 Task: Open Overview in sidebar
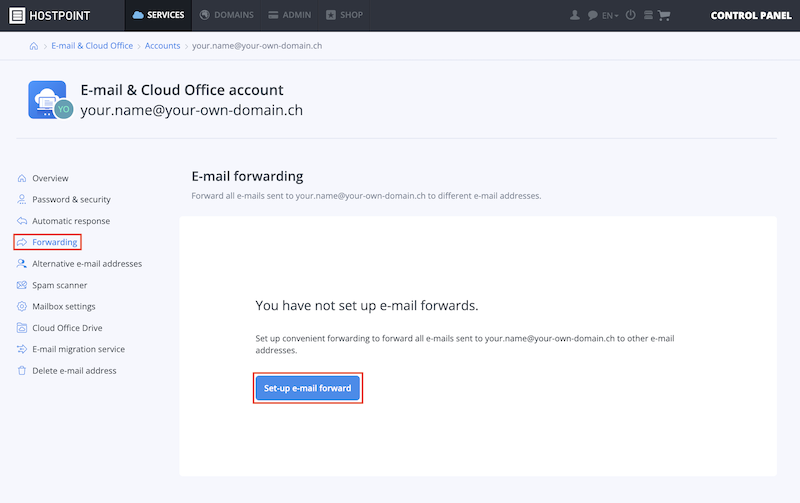[x=50, y=178]
